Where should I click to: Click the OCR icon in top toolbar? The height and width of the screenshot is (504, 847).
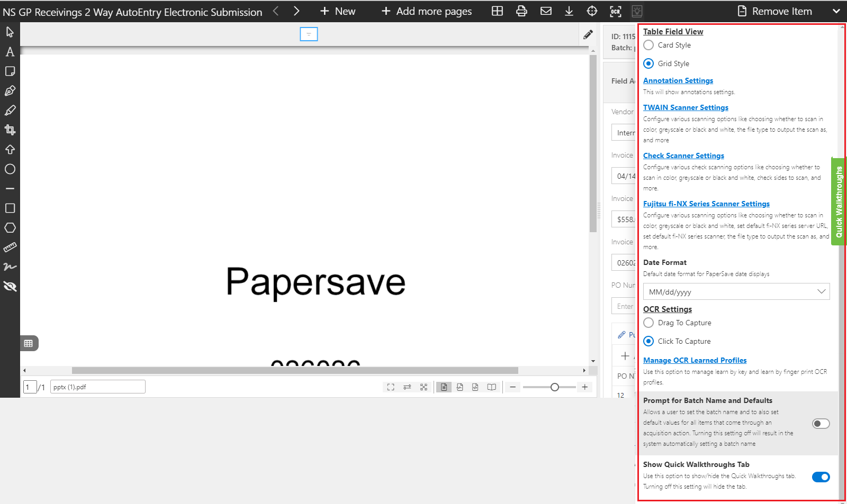click(615, 11)
